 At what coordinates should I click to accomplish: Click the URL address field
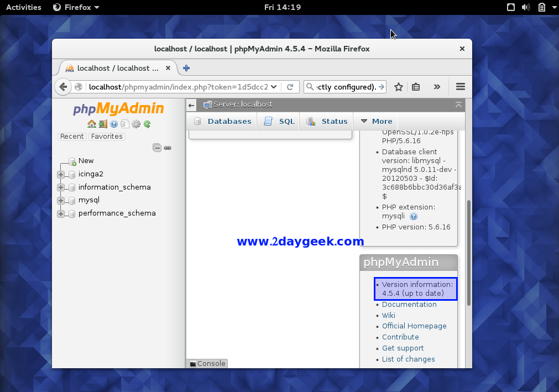coord(178,87)
